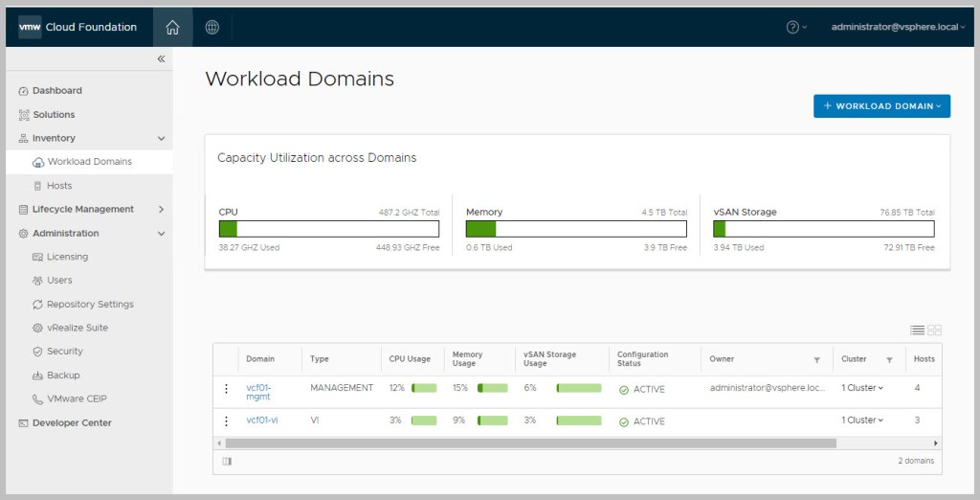Click the home icon in top bar
The image size is (980, 500).
172,27
